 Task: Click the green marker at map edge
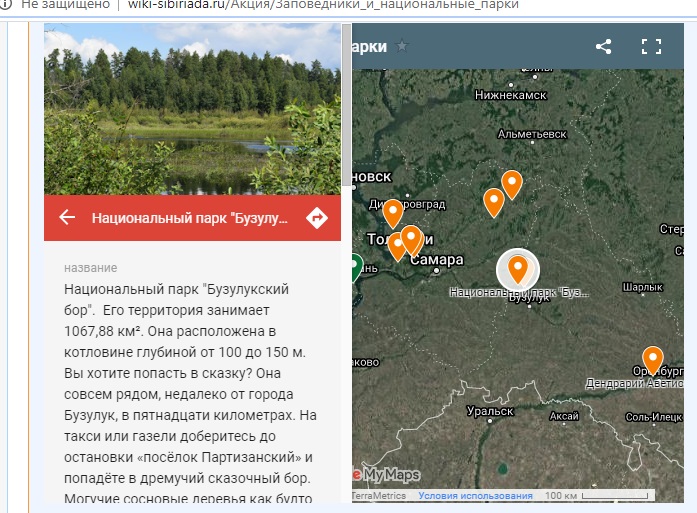coord(357,268)
